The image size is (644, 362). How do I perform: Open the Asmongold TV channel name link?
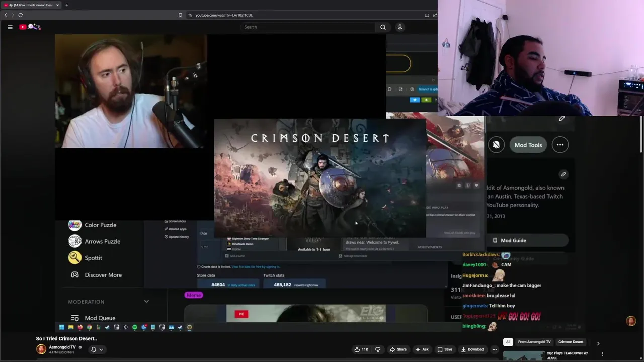point(62,347)
